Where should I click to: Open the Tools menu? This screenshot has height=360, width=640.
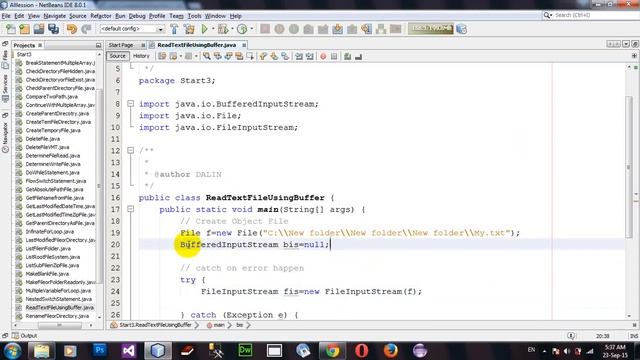pos(194,16)
